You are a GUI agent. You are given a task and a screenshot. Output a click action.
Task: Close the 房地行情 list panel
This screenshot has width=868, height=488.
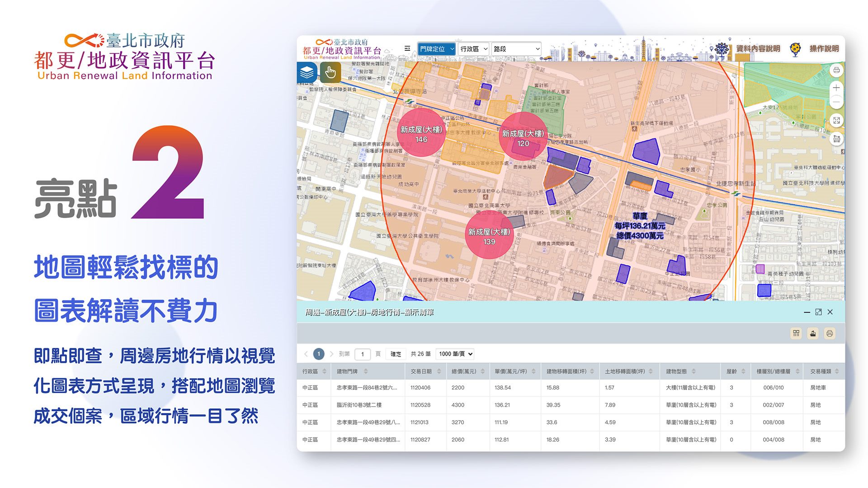(x=830, y=312)
